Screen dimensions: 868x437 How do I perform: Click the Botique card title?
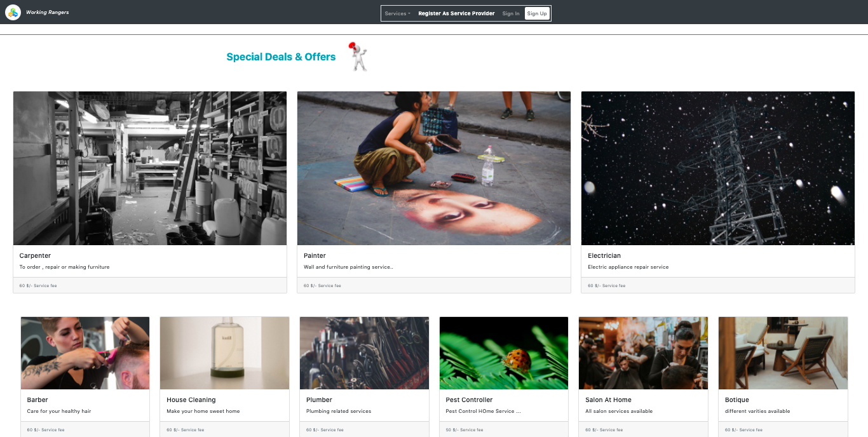pos(737,400)
